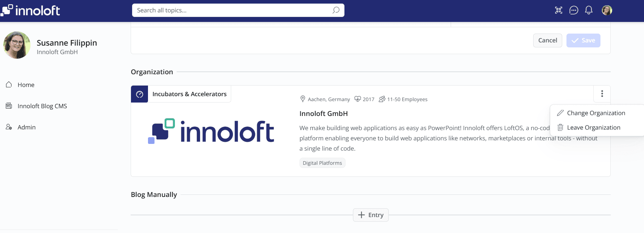Screen dimensions: 644x233
Task: Go to Home in sidebar
Action: coord(26,85)
